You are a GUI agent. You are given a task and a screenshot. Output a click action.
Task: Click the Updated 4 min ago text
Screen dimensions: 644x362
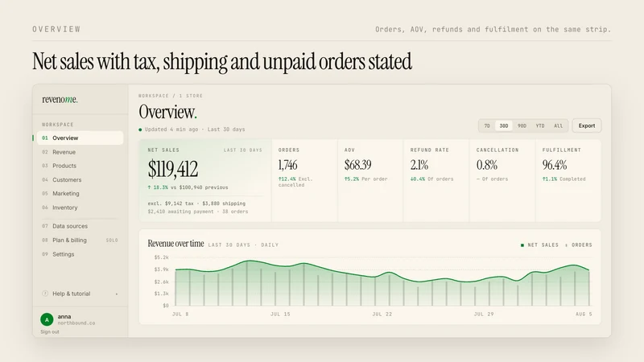coord(171,130)
